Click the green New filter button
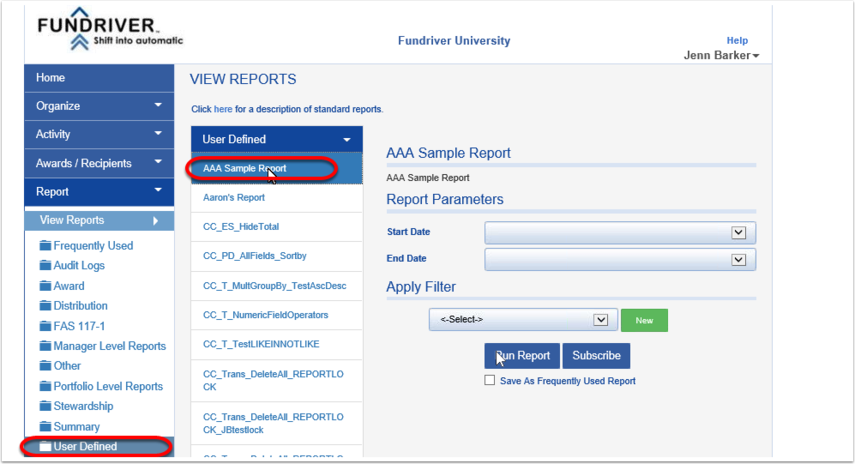 (644, 320)
